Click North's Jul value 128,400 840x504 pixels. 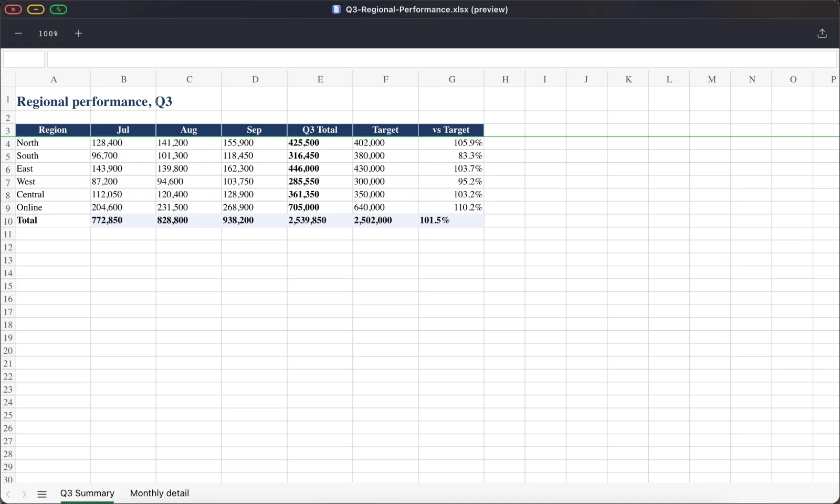123,143
